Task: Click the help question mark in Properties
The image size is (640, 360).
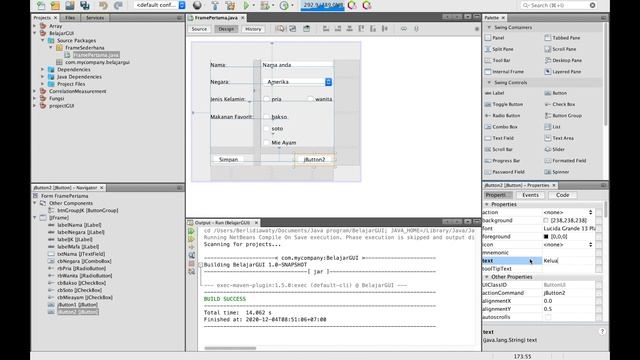Action: (x=602, y=332)
